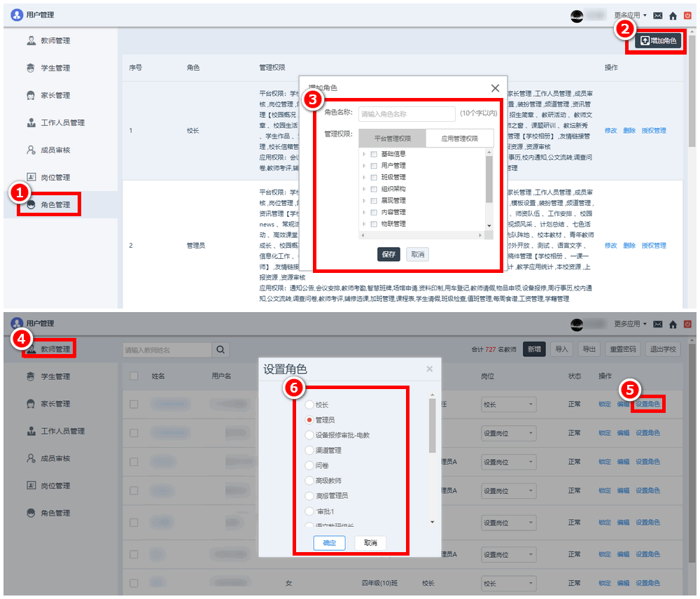Click 确定 in the 设置角色 dialog
This screenshot has width=700, height=599.
coord(329,543)
